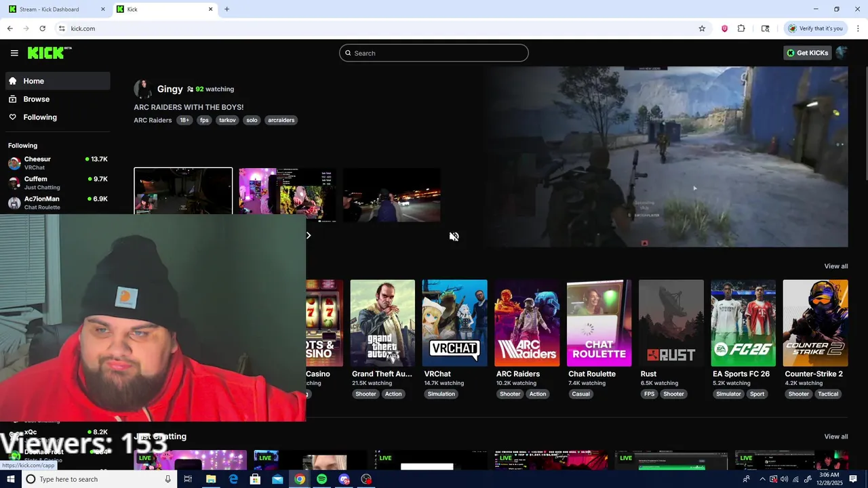This screenshot has height=488, width=868.
Task: Open the Grand Theft Auto category card
Action: 382,323
